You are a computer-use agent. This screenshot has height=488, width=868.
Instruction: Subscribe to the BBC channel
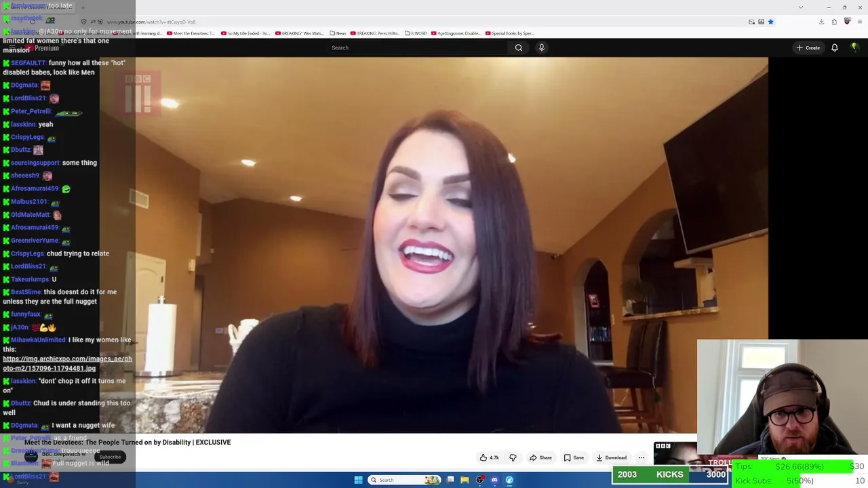[110, 457]
